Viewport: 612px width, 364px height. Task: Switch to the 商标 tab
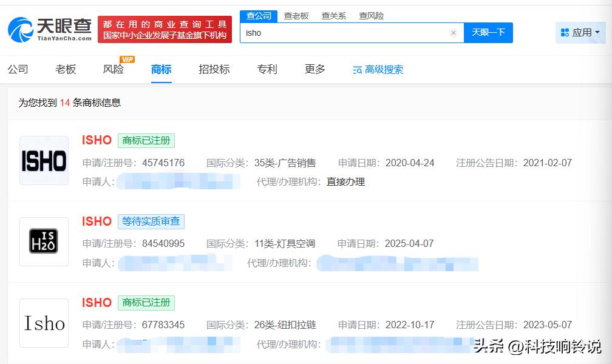[x=160, y=69]
